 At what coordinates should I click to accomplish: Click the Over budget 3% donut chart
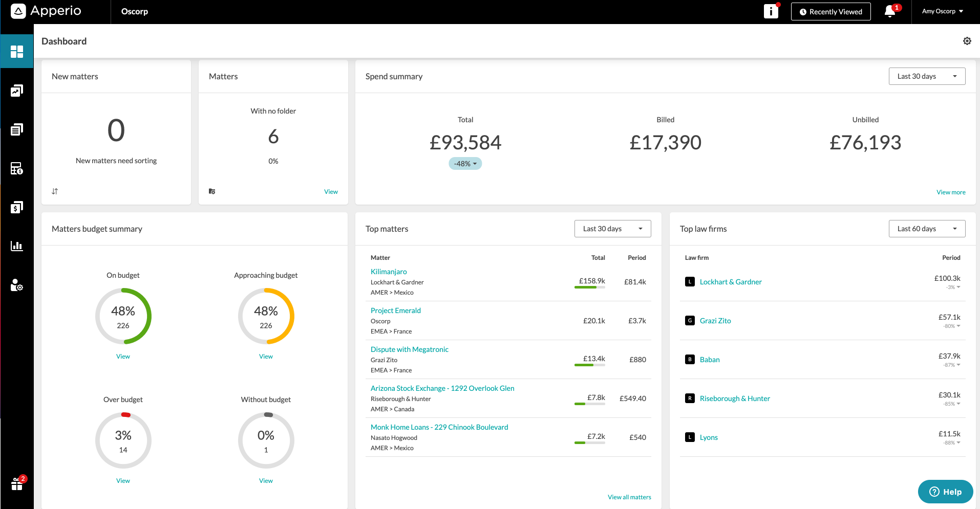pyautogui.click(x=123, y=440)
